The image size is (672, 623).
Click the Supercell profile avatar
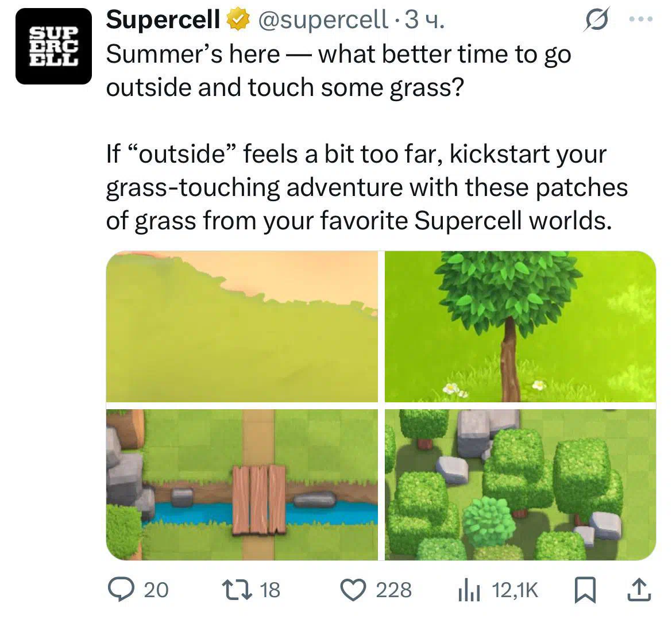[53, 46]
